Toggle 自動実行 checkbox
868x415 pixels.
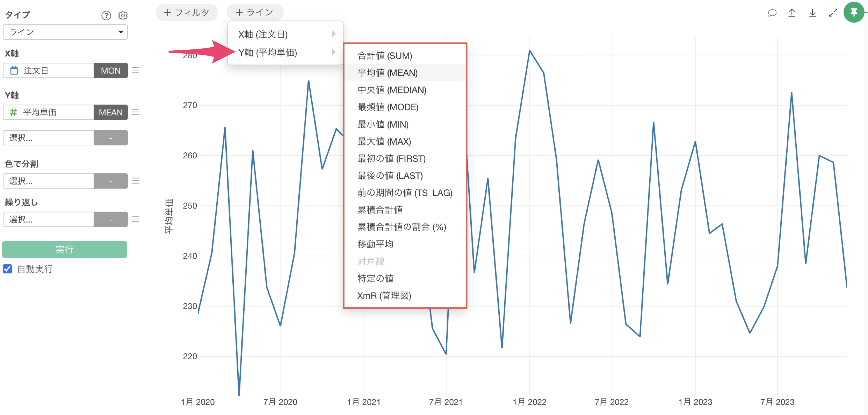point(7,269)
